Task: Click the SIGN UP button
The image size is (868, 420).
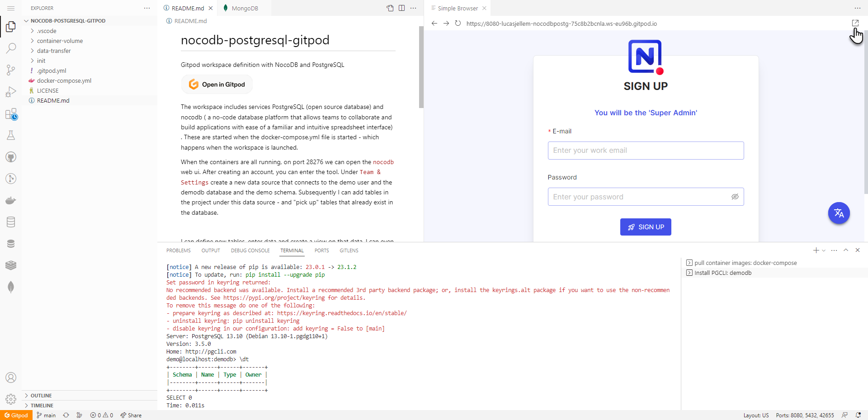Action: 646,227
